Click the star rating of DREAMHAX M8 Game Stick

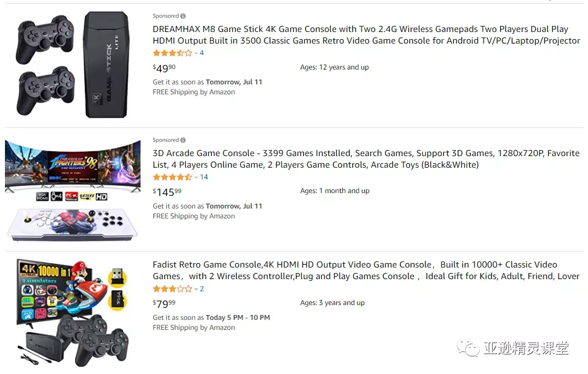(x=172, y=53)
